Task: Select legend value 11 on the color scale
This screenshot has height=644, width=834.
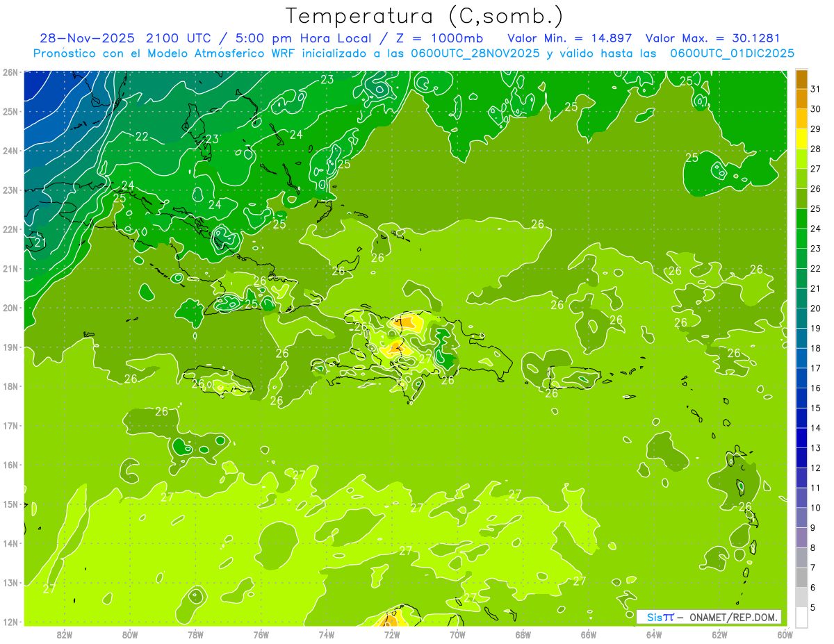Action: (x=815, y=488)
